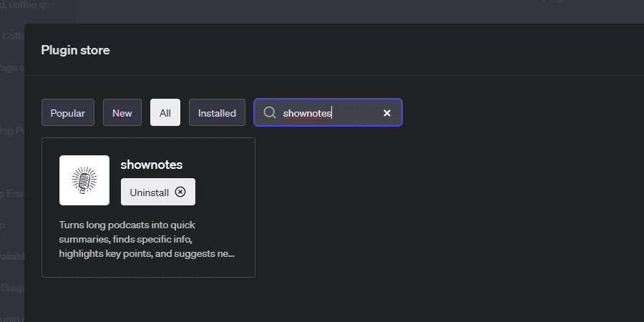
Task: Select the sidebar item ending 'ing Pa'
Action: coord(12,131)
